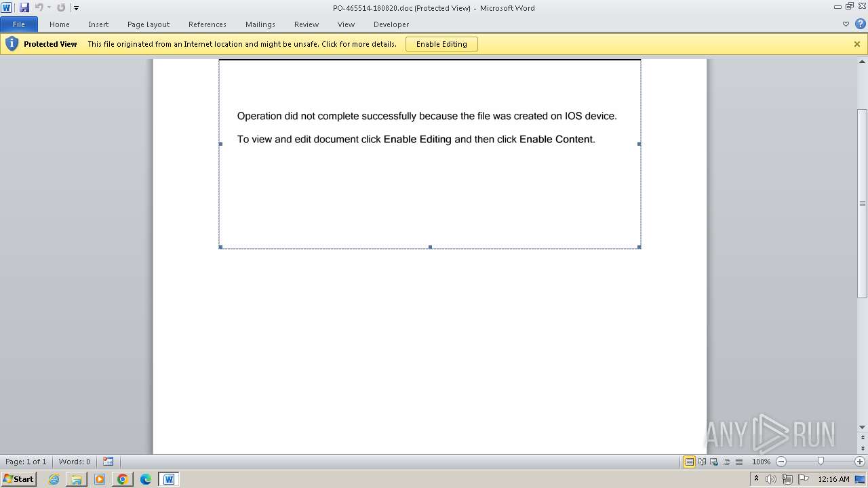Click the Zoom In plus button
Viewport: 868px width, 488px height.
pos(860,462)
